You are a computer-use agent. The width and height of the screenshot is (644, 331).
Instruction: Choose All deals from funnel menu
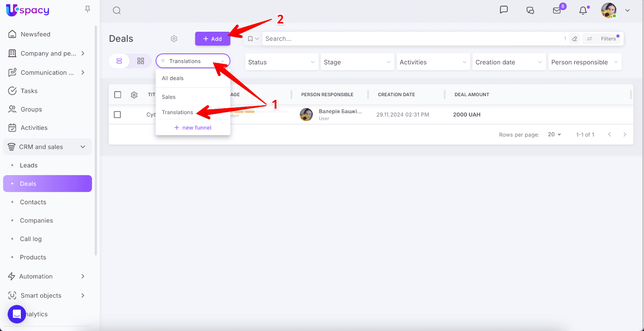(x=173, y=78)
